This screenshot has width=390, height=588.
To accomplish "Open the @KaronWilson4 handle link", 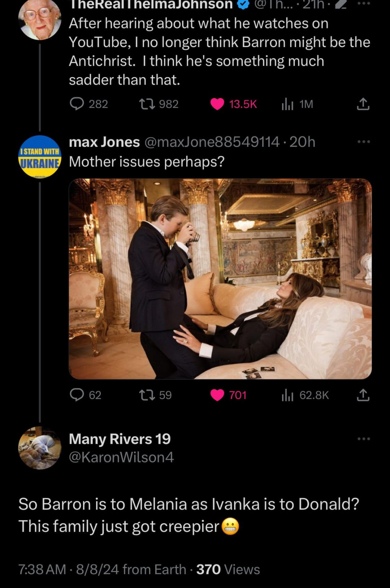I will [121, 457].
